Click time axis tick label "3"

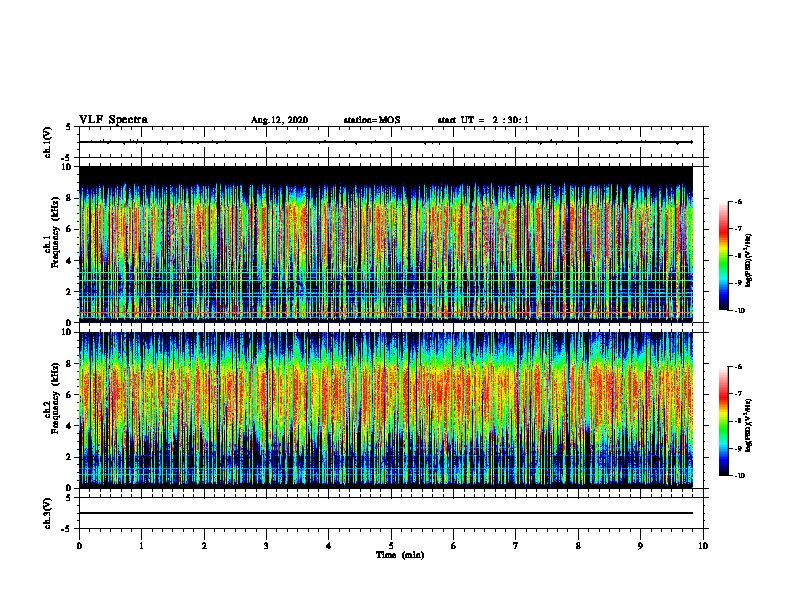pyautogui.click(x=266, y=546)
